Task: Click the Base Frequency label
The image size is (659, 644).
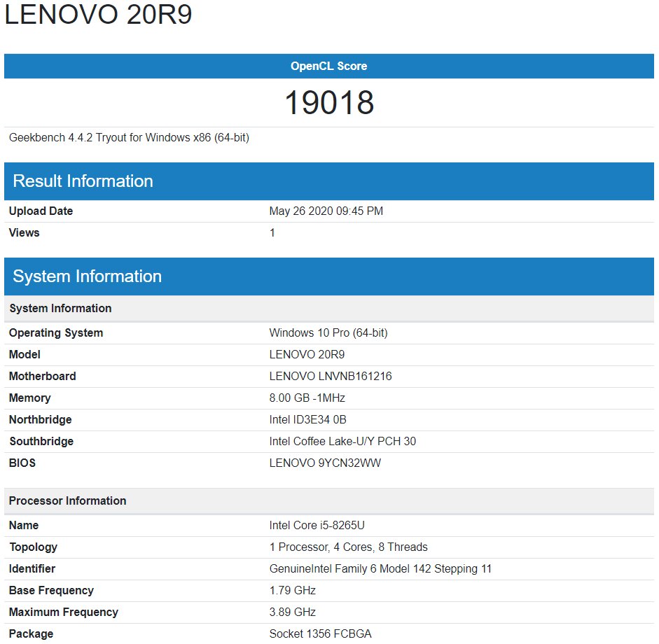Action: pos(51,591)
